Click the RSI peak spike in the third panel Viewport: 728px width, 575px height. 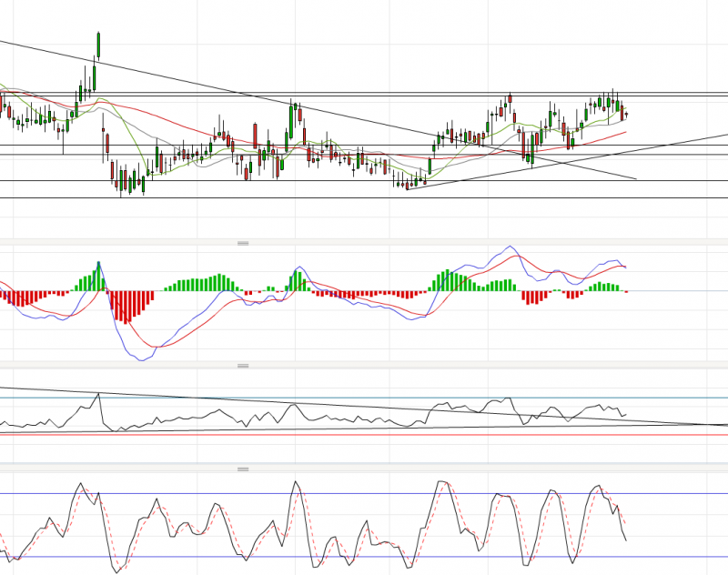click(x=98, y=394)
